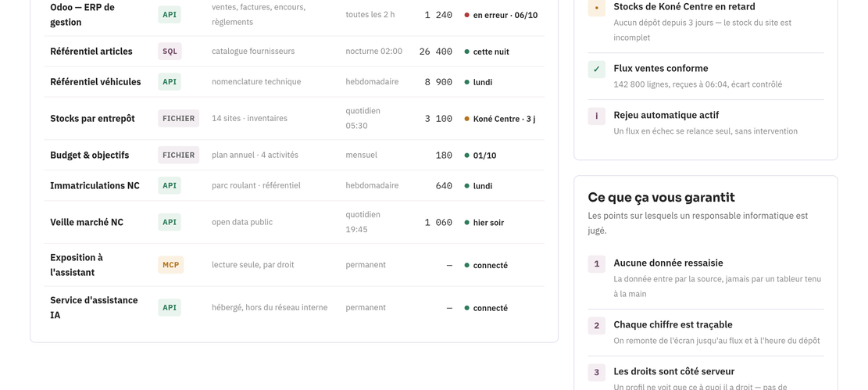Click the 'catalogue fournisseurs' description

tap(253, 51)
